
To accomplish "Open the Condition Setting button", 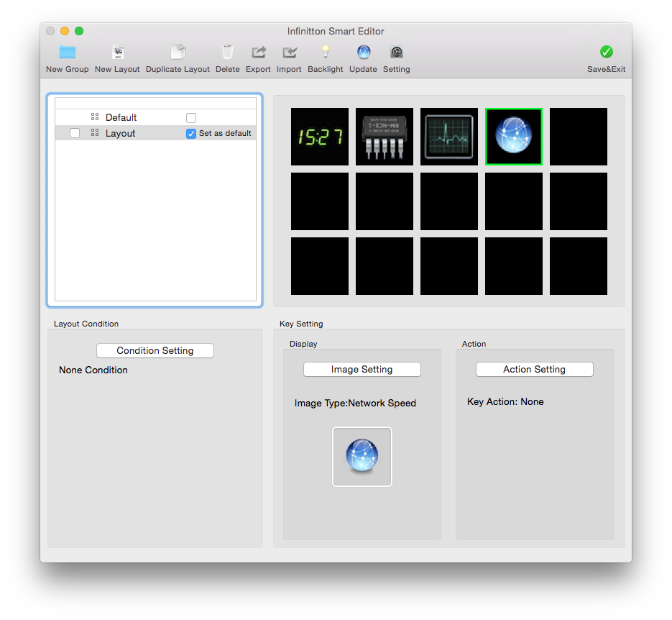I will coord(155,351).
